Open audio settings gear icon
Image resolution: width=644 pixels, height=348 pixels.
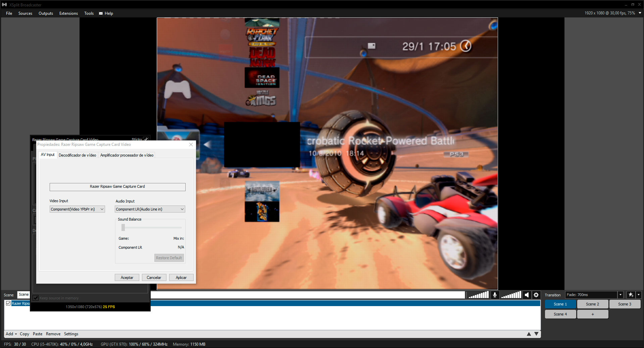(x=536, y=295)
